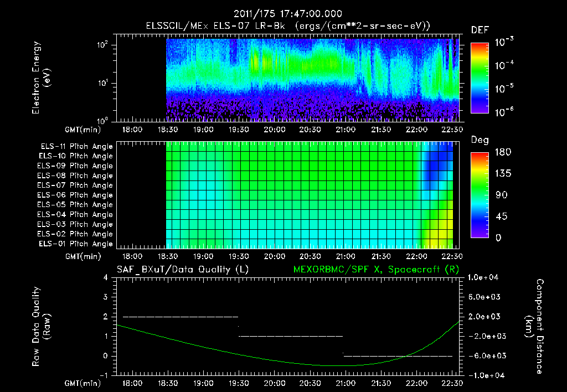Select the ELS-01 Pitch Angle row label
Viewport: 567px width, 392px height.
pos(76,244)
